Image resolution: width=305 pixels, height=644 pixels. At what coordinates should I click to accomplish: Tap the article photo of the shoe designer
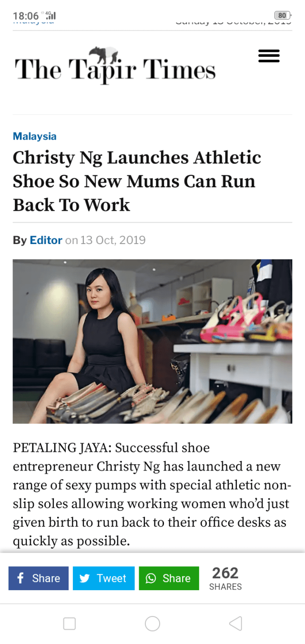pos(152,341)
